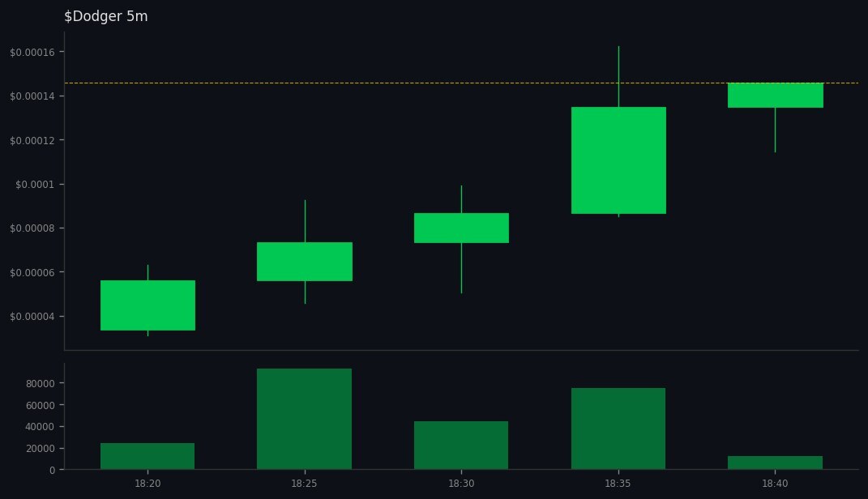The height and width of the screenshot is (499, 868).
Task: Select the 18:20 candlestick
Action: point(148,305)
